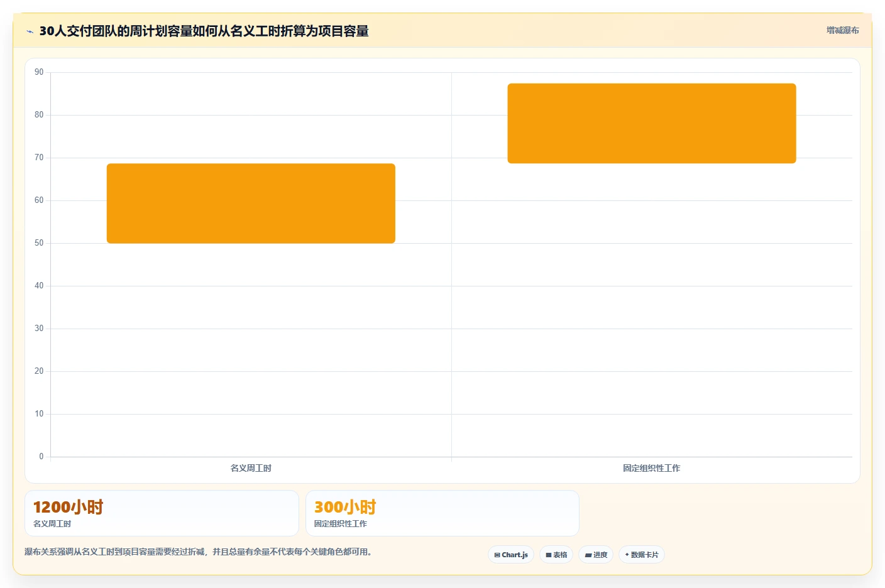Click the y-axis value 30
The width and height of the screenshot is (885, 588).
[39, 329]
